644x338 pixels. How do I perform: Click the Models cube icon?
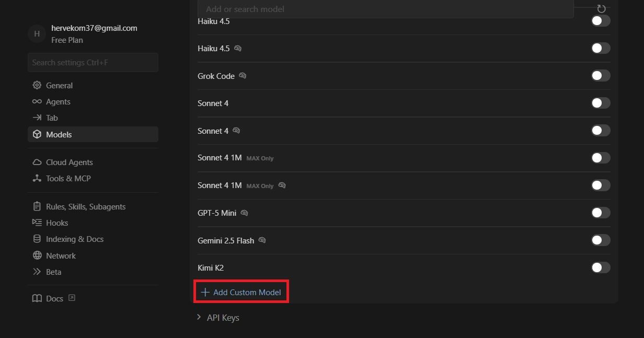(37, 134)
